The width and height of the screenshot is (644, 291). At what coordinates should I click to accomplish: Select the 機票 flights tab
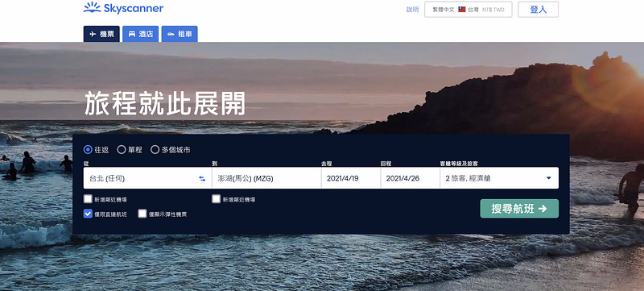pos(101,34)
